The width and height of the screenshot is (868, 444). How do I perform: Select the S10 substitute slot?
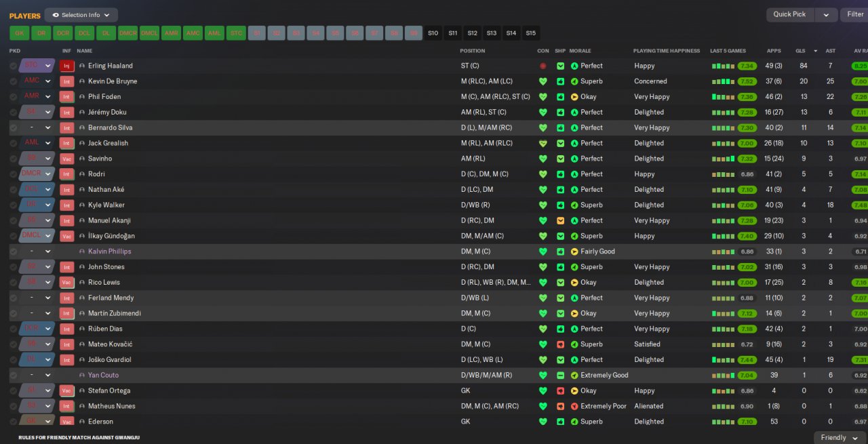[433, 33]
